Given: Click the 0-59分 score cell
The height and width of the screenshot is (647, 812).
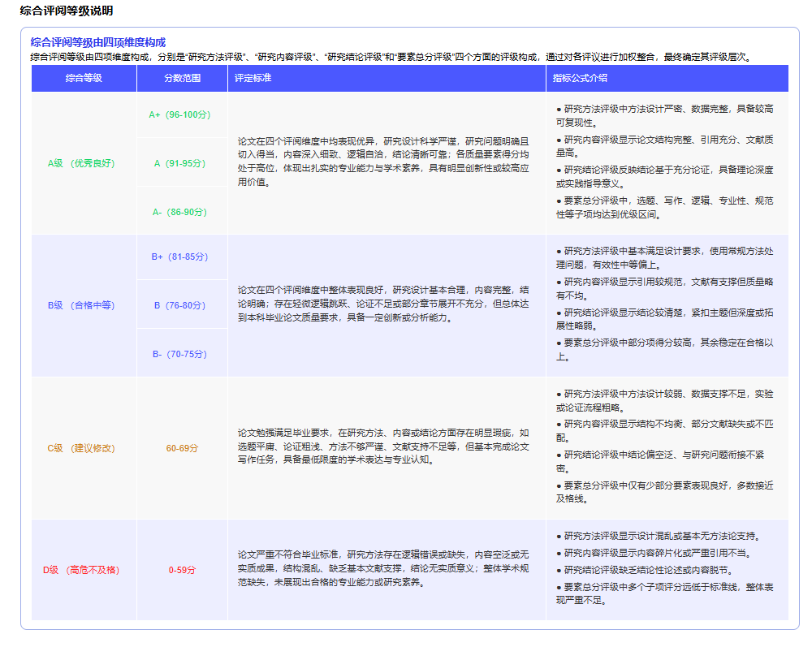Looking at the screenshot, I should point(182,570).
